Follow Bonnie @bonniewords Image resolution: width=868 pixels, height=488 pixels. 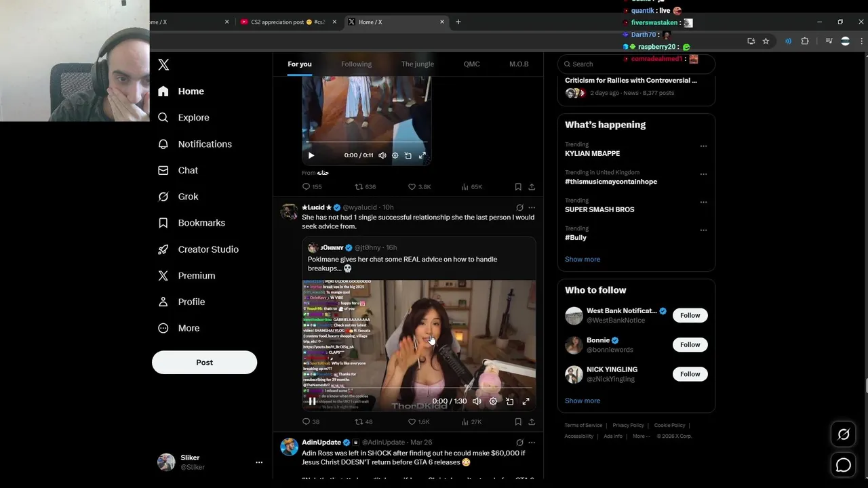click(x=690, y=344)
